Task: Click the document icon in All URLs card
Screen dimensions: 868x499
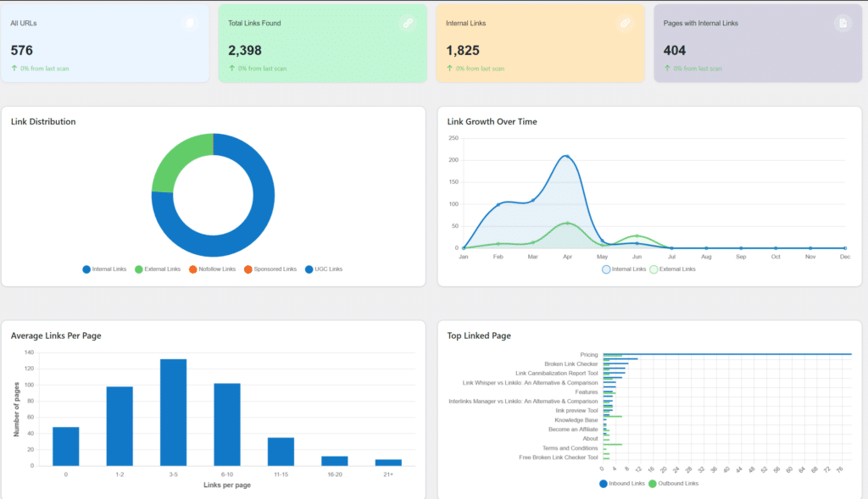Action: [190, 24]
